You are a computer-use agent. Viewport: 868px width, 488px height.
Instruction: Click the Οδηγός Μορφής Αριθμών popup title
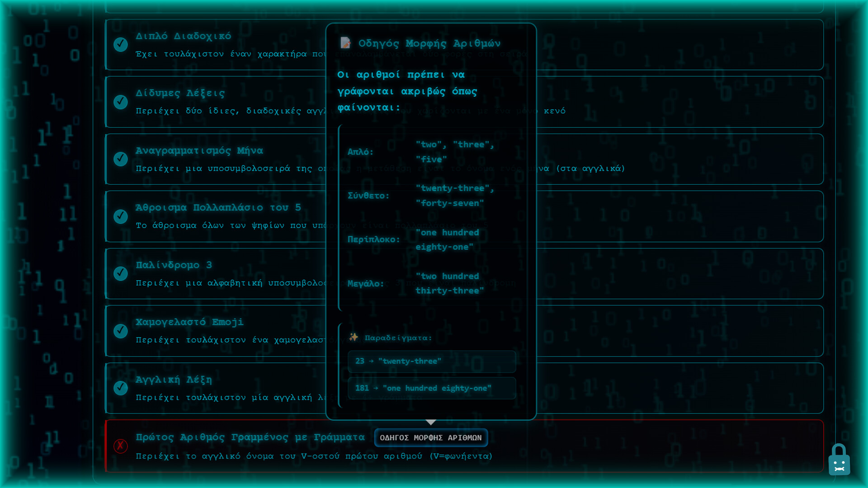[429, 43]
